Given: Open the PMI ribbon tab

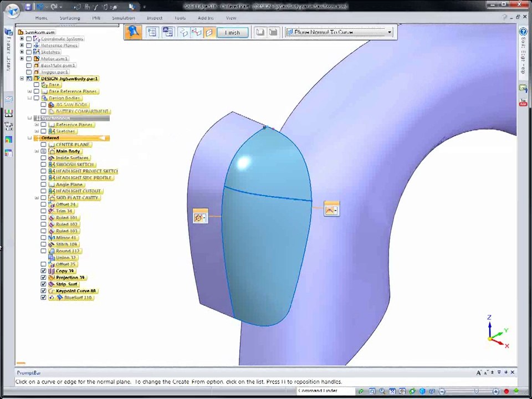Looking at the screenshot, I should tap(96, 18).
